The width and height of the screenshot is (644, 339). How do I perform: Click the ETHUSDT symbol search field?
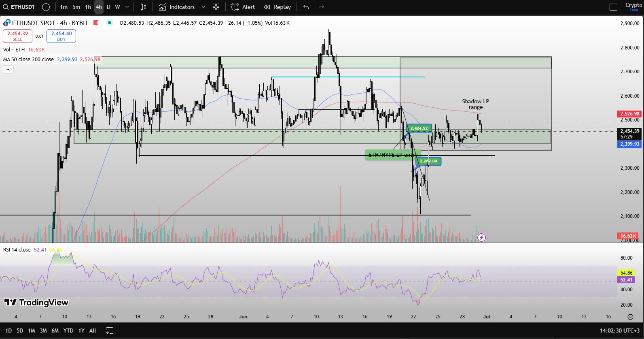19,7
